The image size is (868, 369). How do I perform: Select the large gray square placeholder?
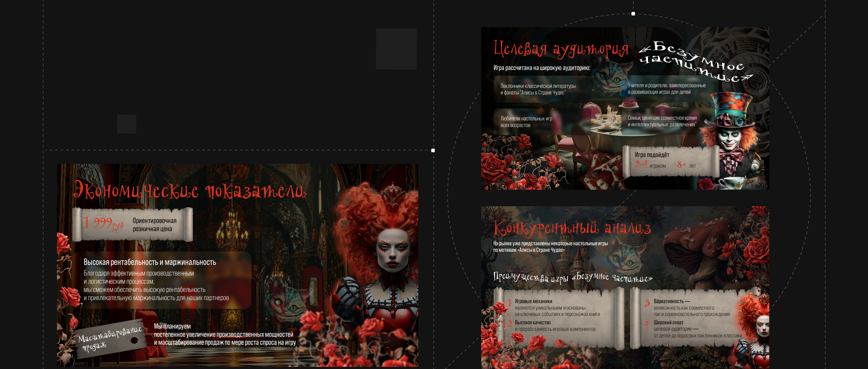[x=396, y=49]
